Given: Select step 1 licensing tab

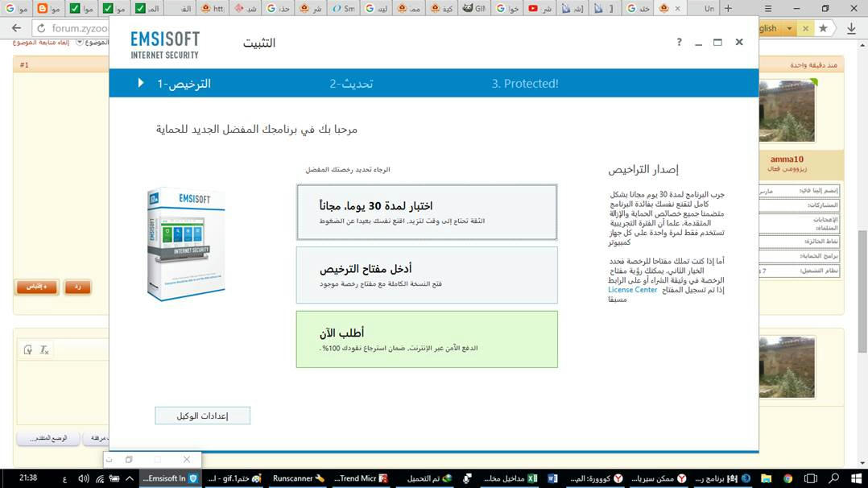Looking at the screenshot, I should [x=184, y=84].
